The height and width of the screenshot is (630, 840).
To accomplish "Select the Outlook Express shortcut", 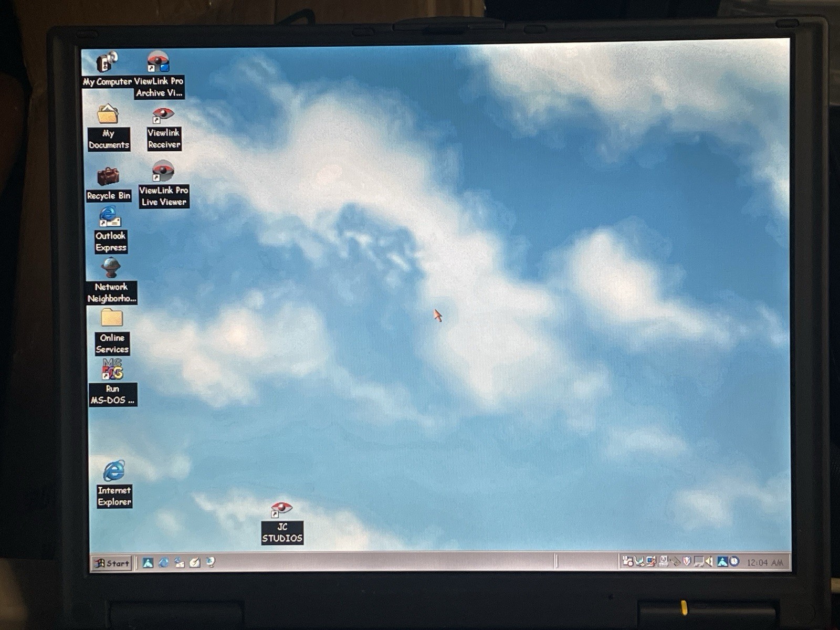I will pyautogui.click(x=110, y=217).
